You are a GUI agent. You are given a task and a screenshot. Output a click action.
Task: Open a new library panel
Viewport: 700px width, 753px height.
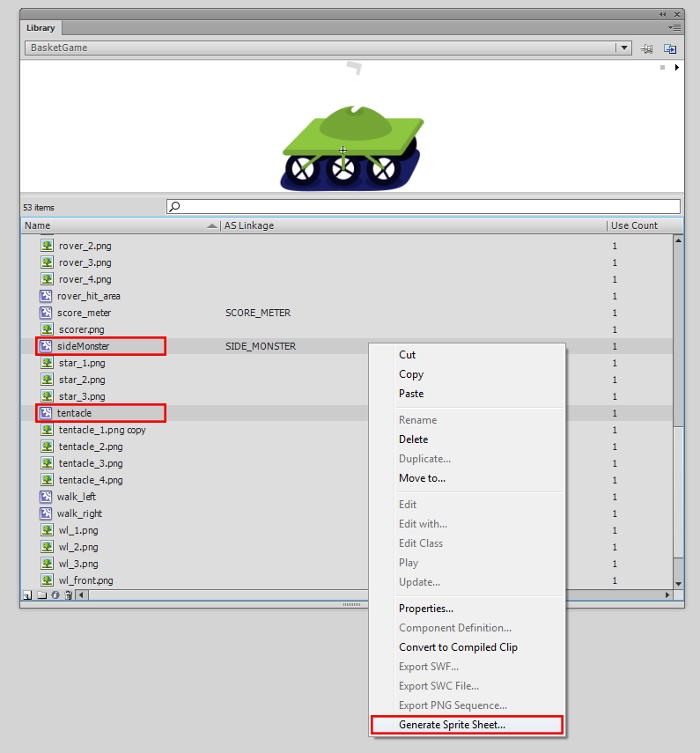coord(670,48)
